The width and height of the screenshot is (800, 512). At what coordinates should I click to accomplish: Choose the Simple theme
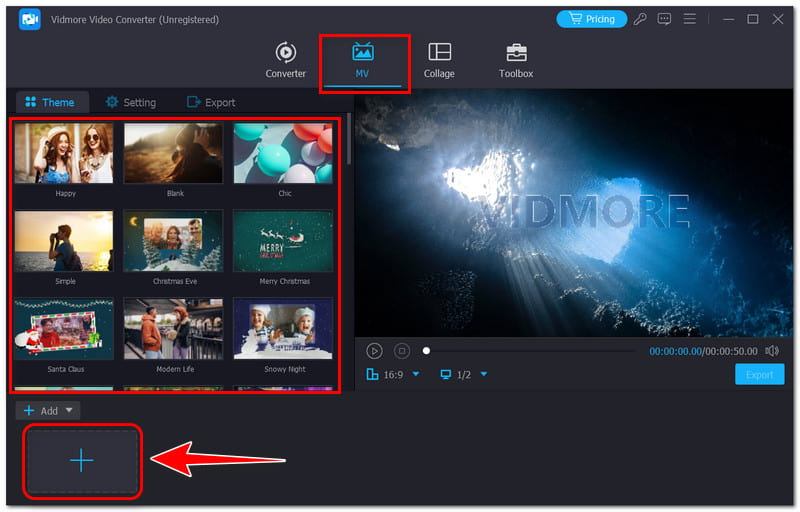tap(64, 241)
